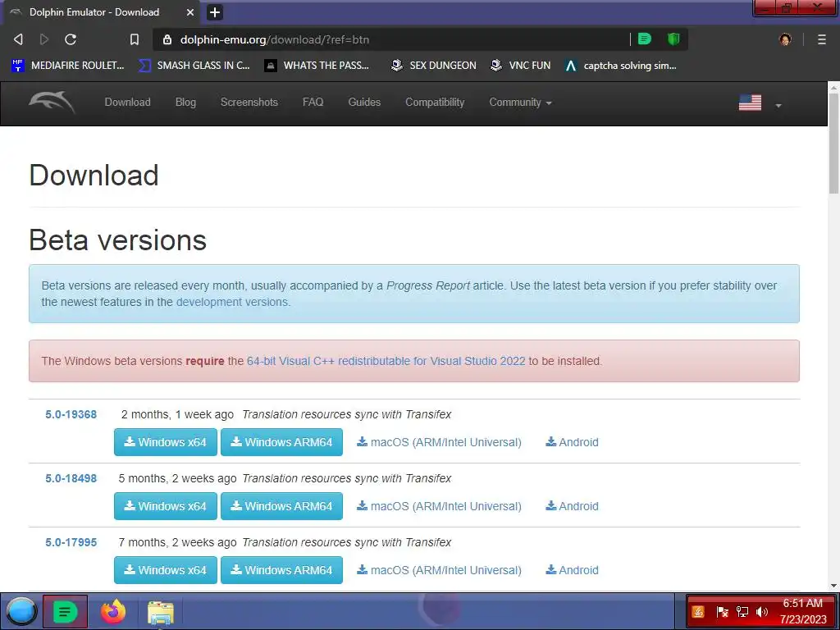
Task: Open the network tray icon
Action: [x=742, y=612]
